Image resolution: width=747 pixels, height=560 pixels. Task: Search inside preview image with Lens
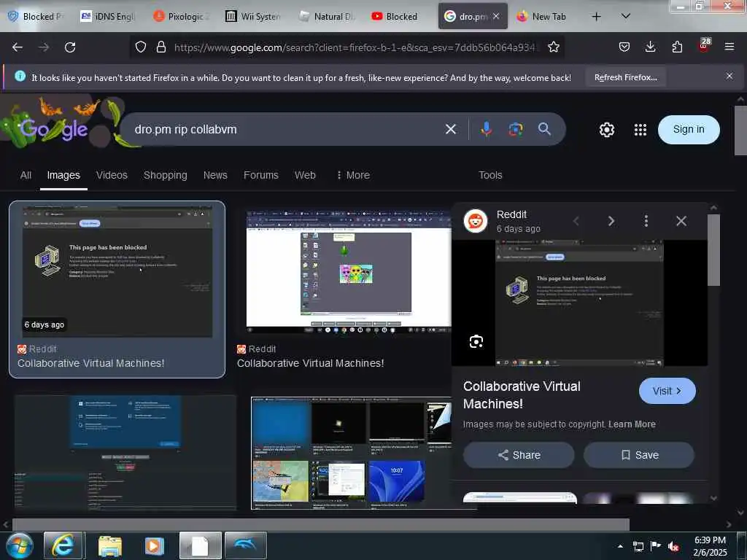click(476, 341)
